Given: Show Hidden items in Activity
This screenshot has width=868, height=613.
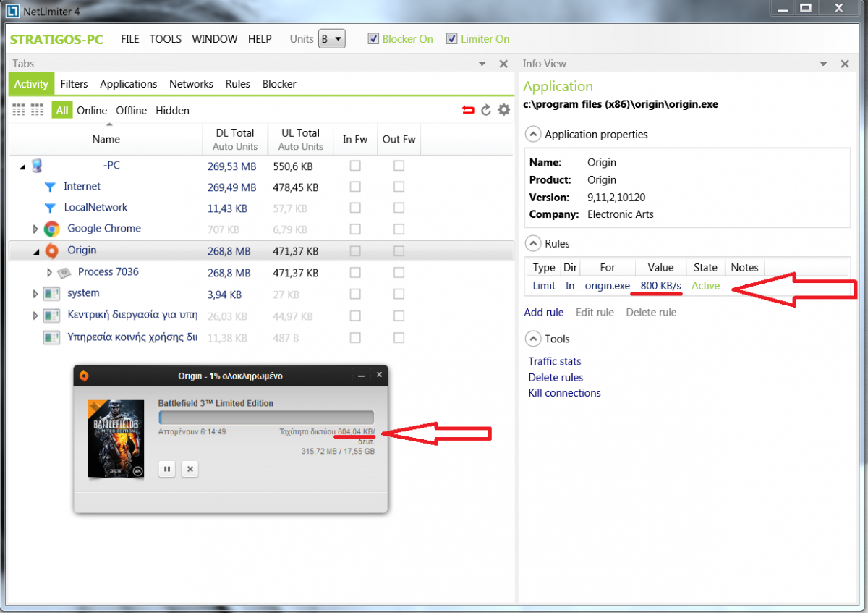Looking at the screenshot, I should pos(172,111).
